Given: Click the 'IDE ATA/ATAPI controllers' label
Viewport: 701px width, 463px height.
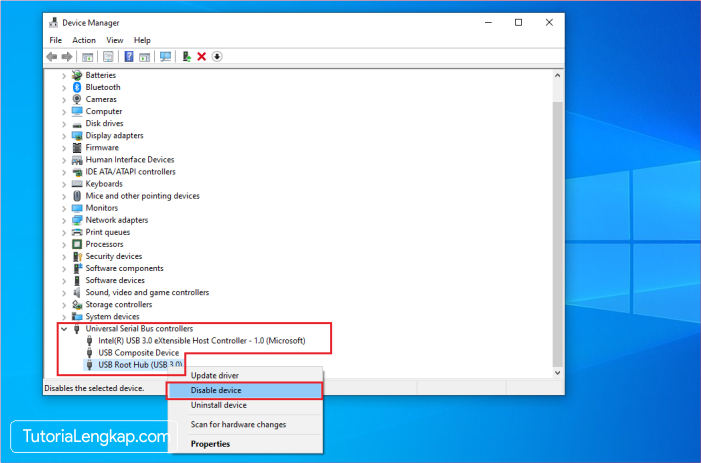Looking at the screenshot, I should 131,172.
